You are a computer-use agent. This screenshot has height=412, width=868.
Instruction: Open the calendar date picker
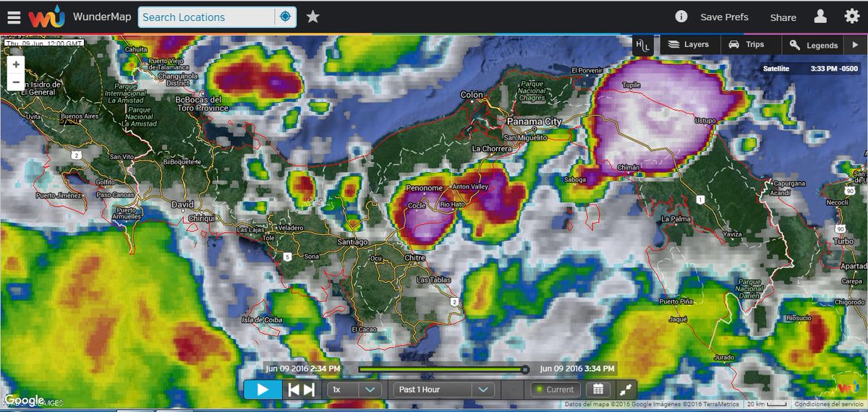tap(598, 390)
